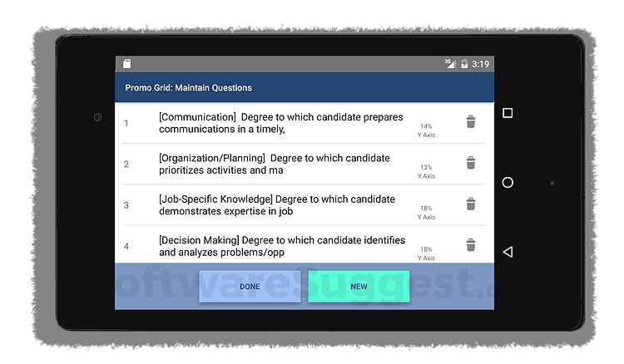Tap the battery icon in status bar
624x364 pixels.
(x=464, y=64)
